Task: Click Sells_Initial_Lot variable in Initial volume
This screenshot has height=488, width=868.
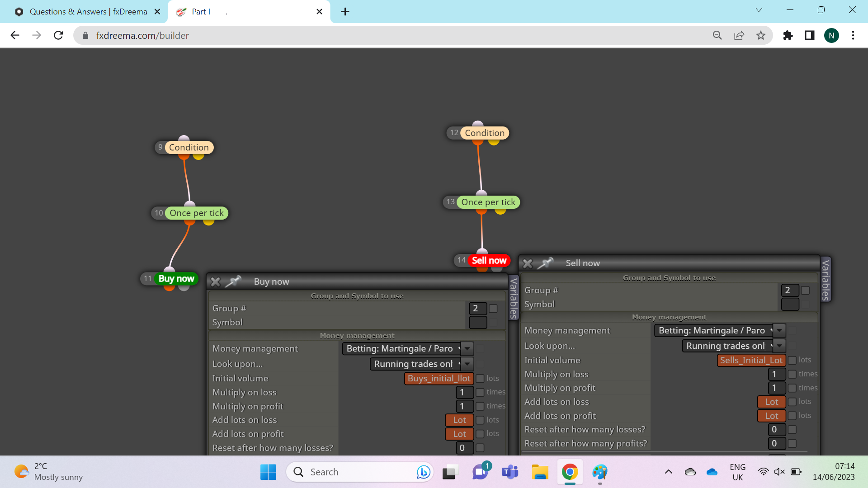Action: (x=751, y=361)
